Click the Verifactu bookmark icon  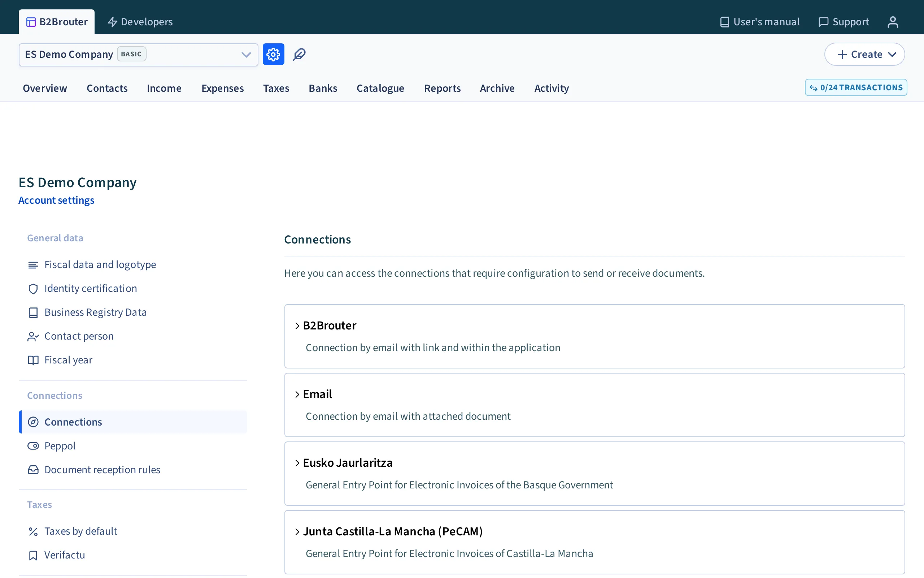(x=33, y=556)
